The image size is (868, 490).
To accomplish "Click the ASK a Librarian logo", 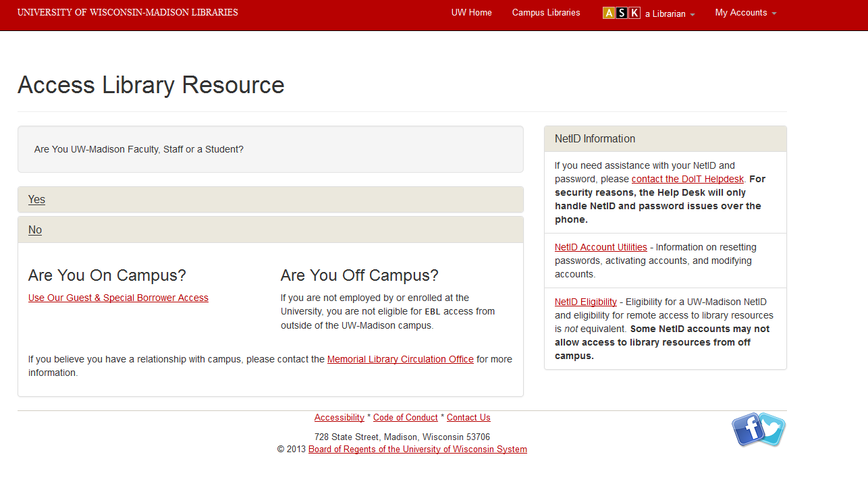I will click(621, 13).
